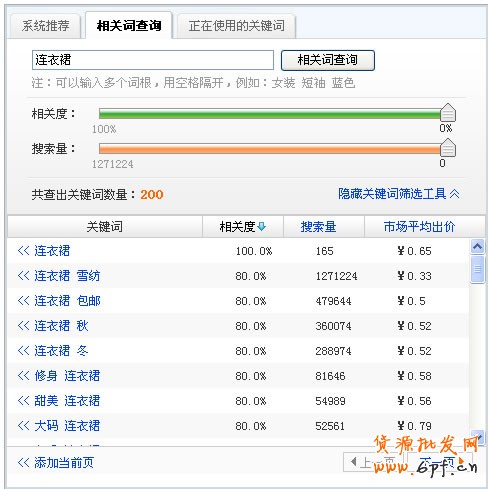The height and width of the screenshot is (489, 488).
Task: Open the 正在使用的关键词 tab
Action: coord(237,26)
